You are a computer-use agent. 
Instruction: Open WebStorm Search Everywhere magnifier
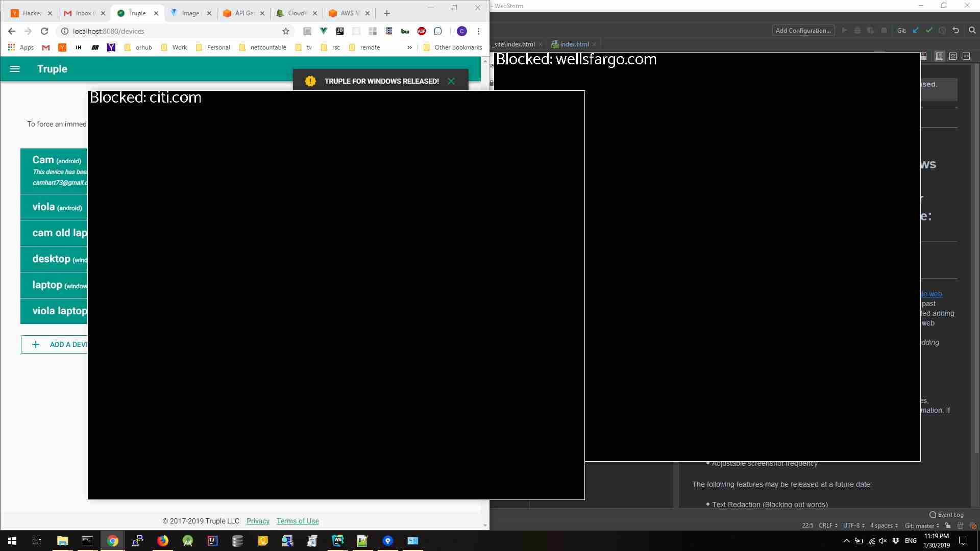click(972, 31)
